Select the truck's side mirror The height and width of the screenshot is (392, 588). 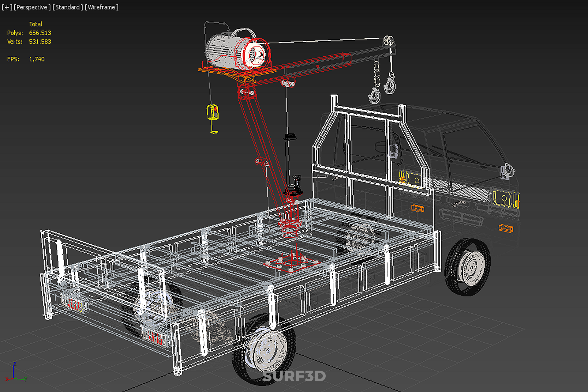[x=507, y=171]
